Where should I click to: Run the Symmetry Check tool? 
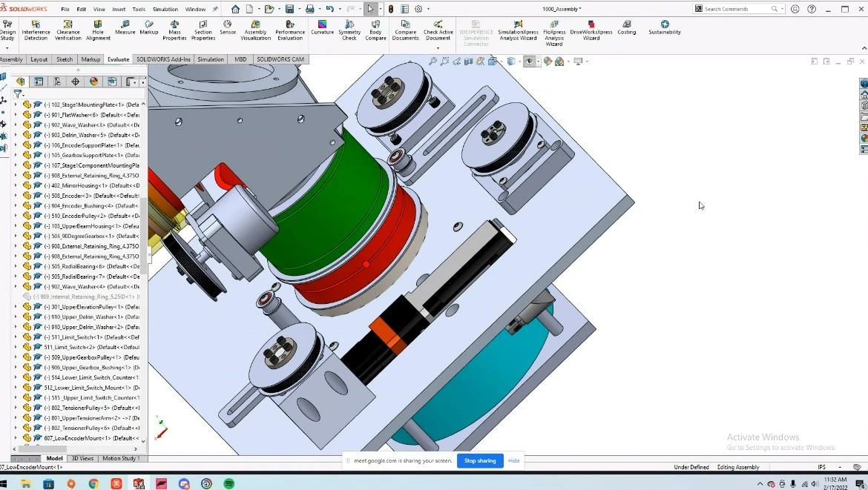(x=349, y=30)
